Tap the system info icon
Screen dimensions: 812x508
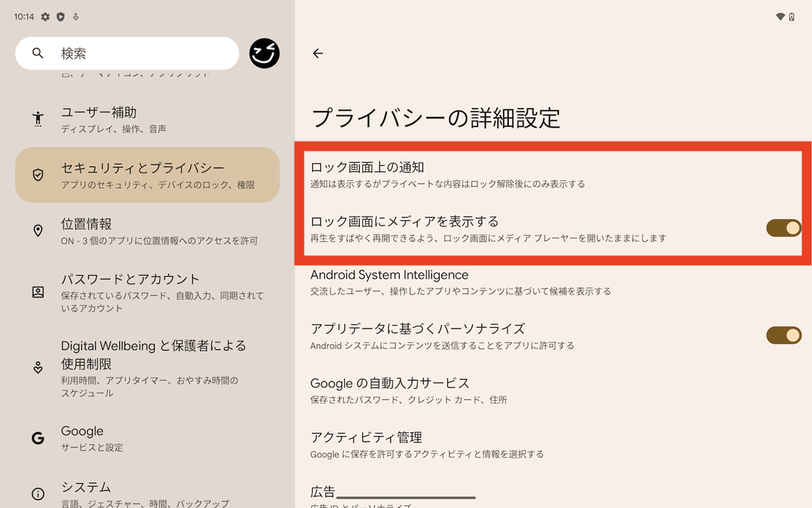pyautogui.click(x=38, y=494)
